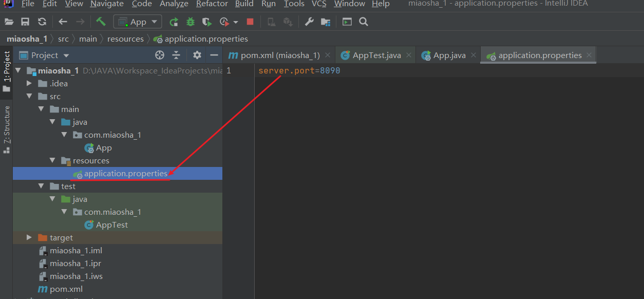Collapse the resources folder
Image resolution: width=644 pixels, height=299 pixels.
click(x=52, y=160)
